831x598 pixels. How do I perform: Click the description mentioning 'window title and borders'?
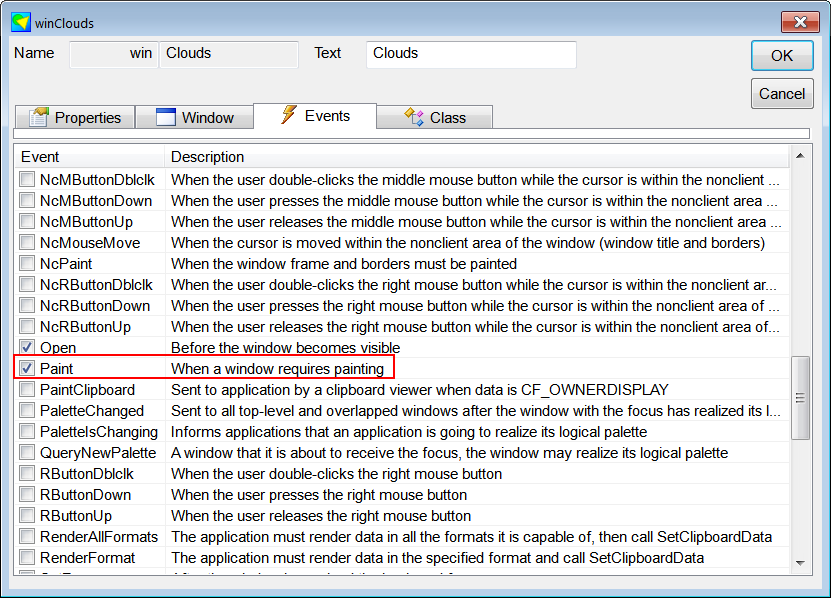coord(467,243)
